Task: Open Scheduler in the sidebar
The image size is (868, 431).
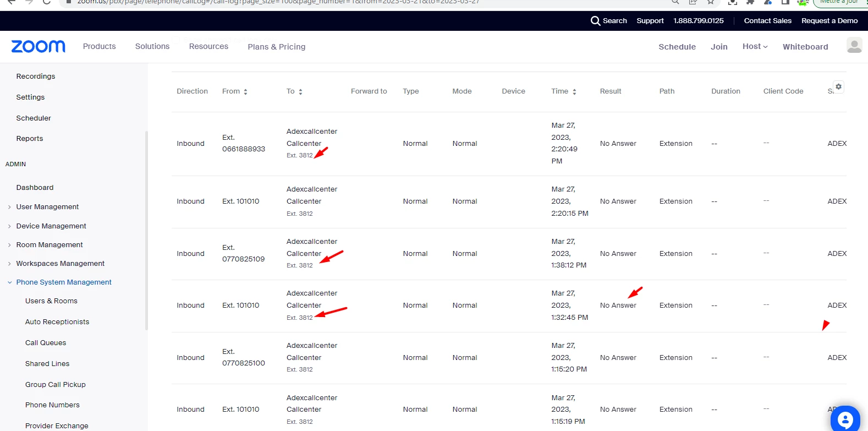Action: coord(34,118)
